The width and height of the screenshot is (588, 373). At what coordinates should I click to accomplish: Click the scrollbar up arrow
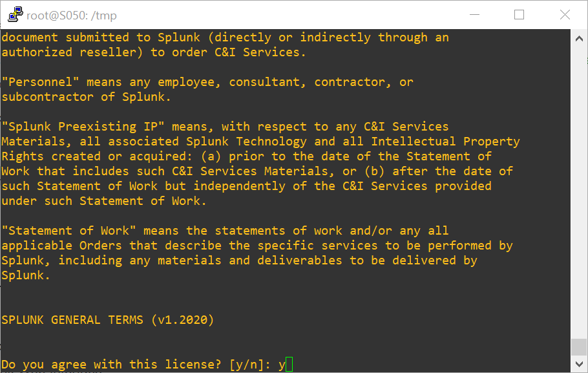pos(579,38)
